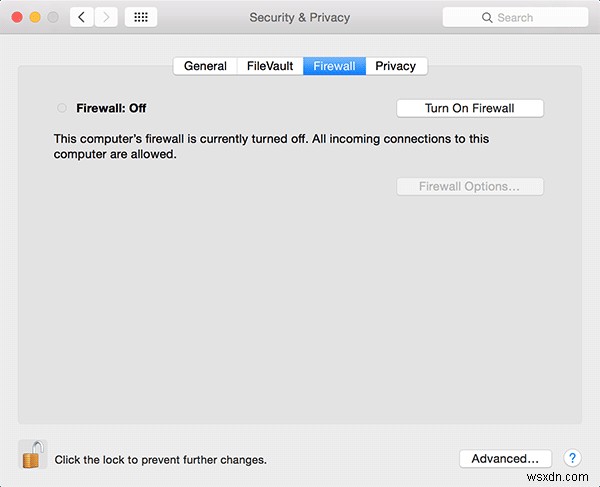The image size is (600, 487).
Task: Open the FileVault tab
Action: (270, 66)
